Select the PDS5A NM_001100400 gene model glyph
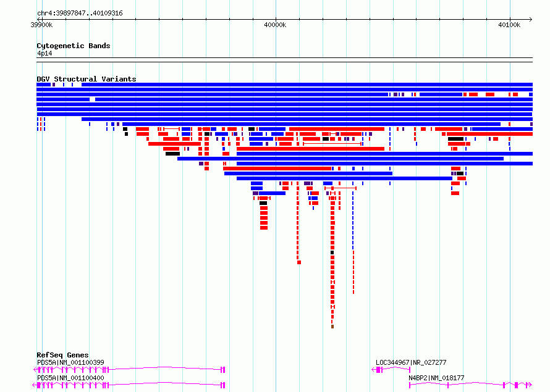This screenshot has width=550, height=392. point(129,385)
